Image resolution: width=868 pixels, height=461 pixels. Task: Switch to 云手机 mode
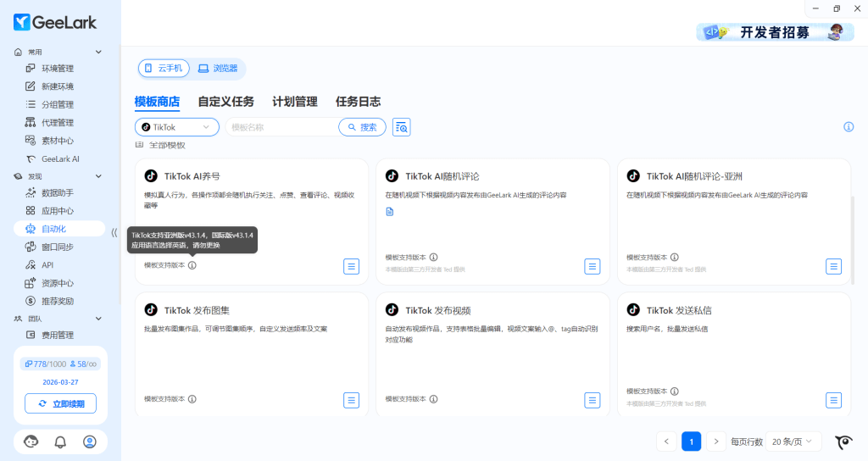pyautogui.click(x=164, y=68)
